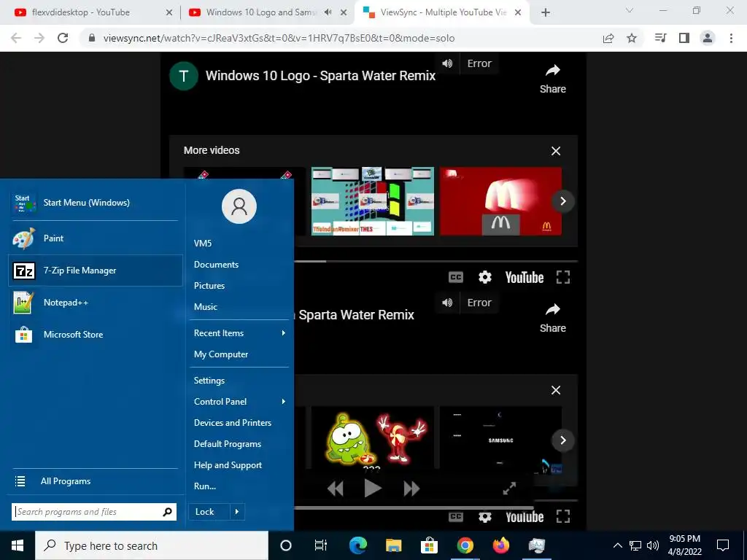Open the Windows colorful logo thumbnail
This screenshot has width=747, height=560.
[373, 201]
